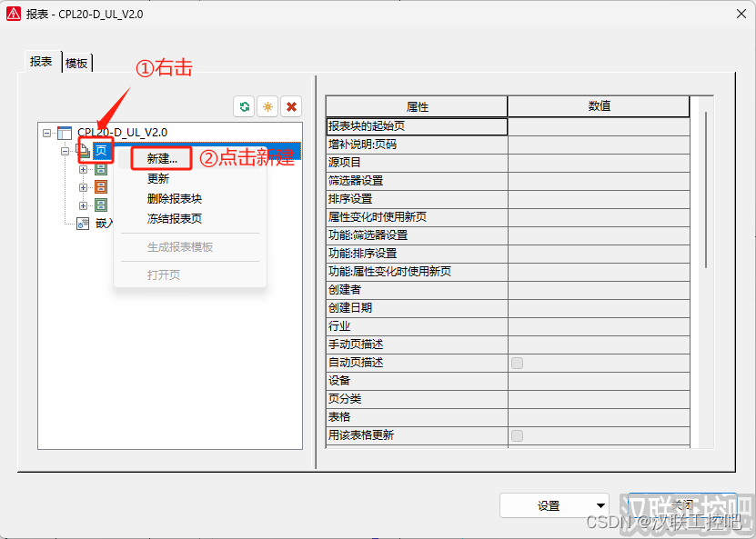
Task: Toggle the 自动页描述 checkbox
Action: (517, 363)
